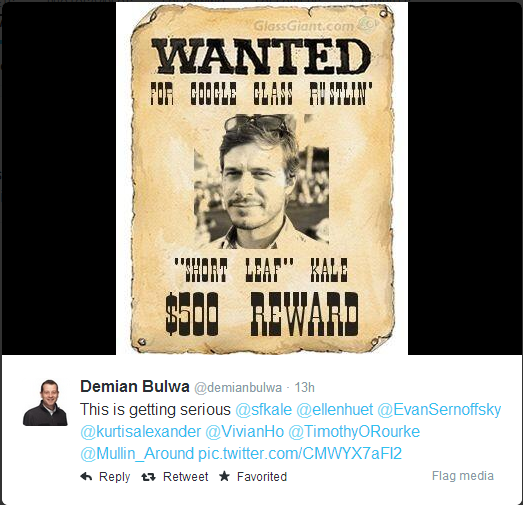Open the WANTED poster image
Image resolution: width=523 pixels, height=505 pixels.
[x=262, y=178]
